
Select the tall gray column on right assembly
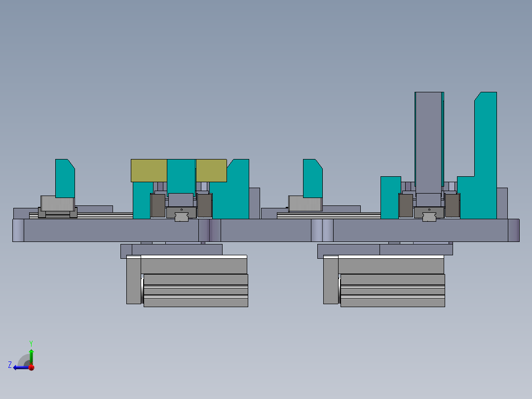click(428, 143)
